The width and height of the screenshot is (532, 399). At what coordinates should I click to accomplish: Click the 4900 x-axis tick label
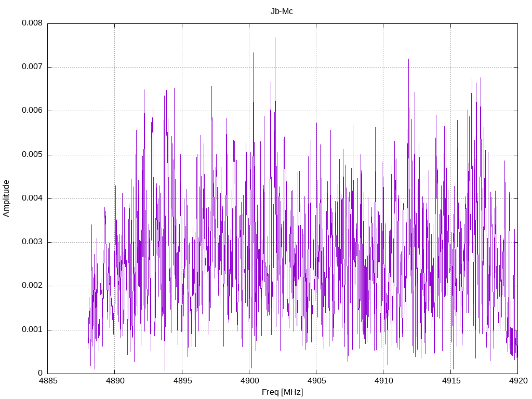249,381
